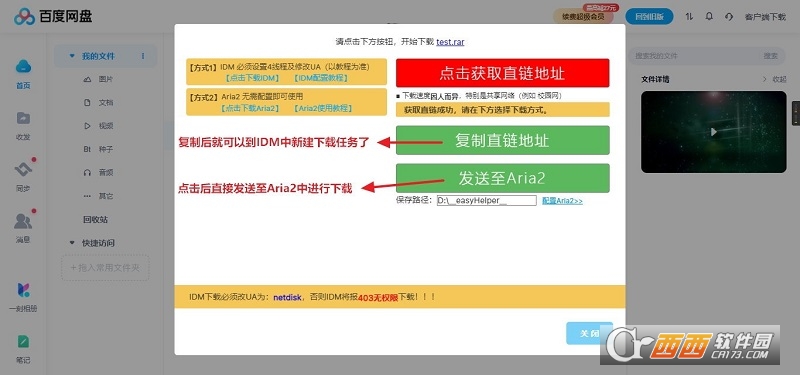The height and width of the screenshot is (375, 800).
Task: Open the 收发 sidebar icon
Action: coord(23,118)
